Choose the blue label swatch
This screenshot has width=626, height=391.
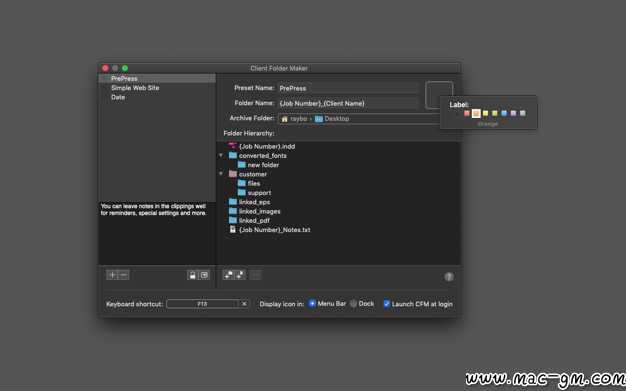pos(504,113)
